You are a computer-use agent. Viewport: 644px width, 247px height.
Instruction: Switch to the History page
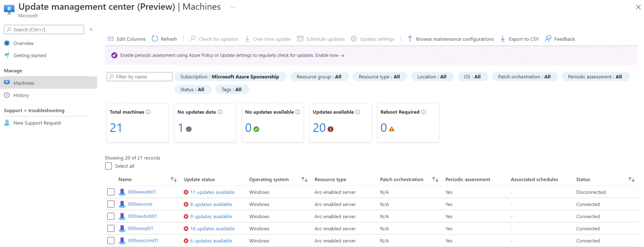click(21, 95)
